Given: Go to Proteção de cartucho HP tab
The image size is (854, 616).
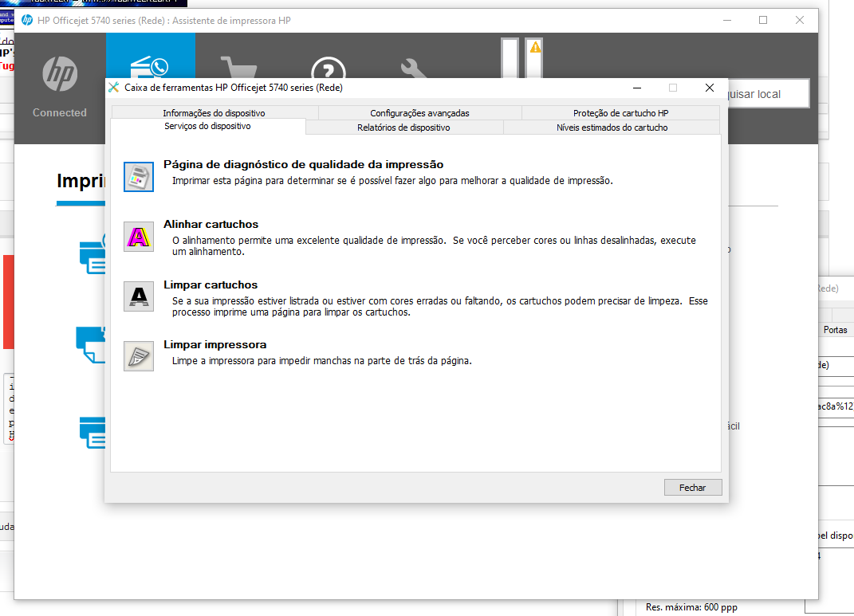Looking at the screenshot, I should coord(620,113).
